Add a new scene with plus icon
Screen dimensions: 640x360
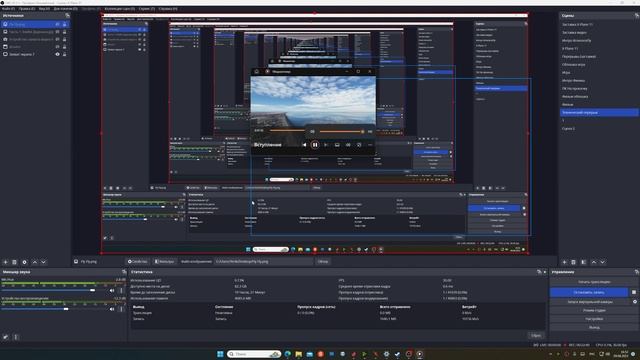pos(564,262)
